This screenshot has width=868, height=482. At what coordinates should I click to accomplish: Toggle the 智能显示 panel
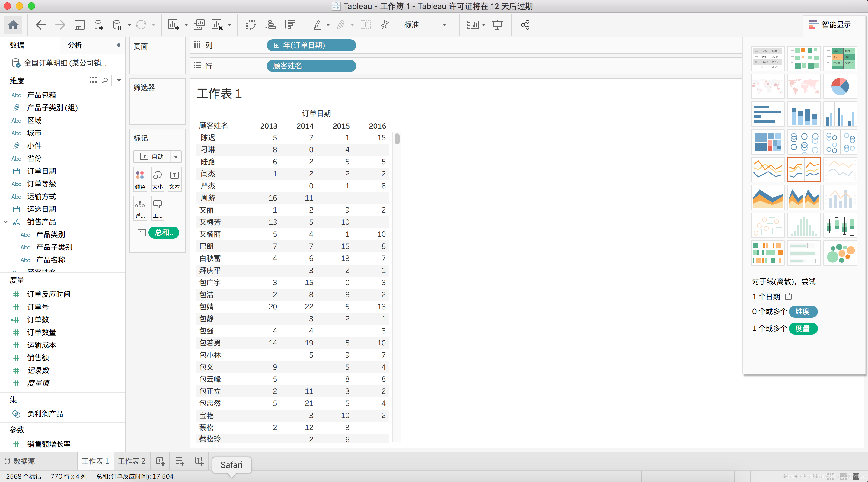830,24
